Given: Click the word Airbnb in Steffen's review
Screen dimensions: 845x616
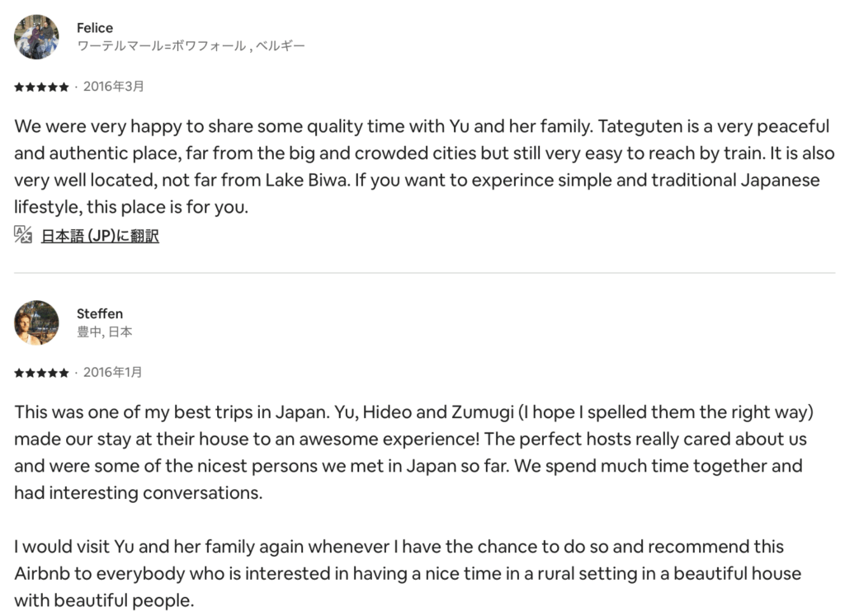Looking at the screenshot, I should 38,573.
